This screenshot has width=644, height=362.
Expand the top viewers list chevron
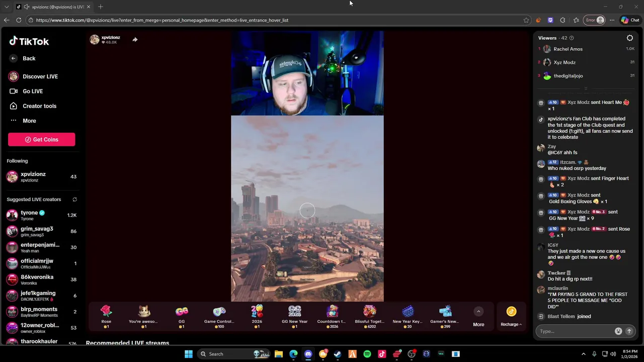[x=585, y=88]
